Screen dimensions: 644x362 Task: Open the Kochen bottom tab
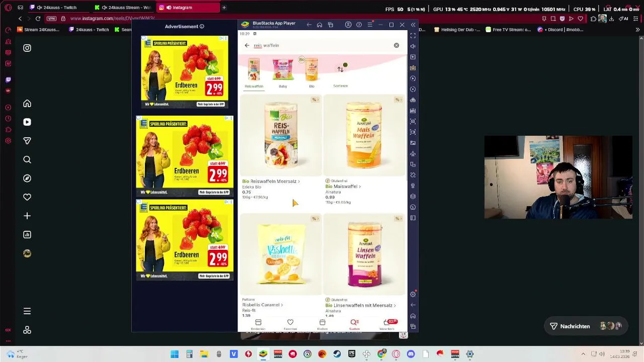click(x=323, y=325)
